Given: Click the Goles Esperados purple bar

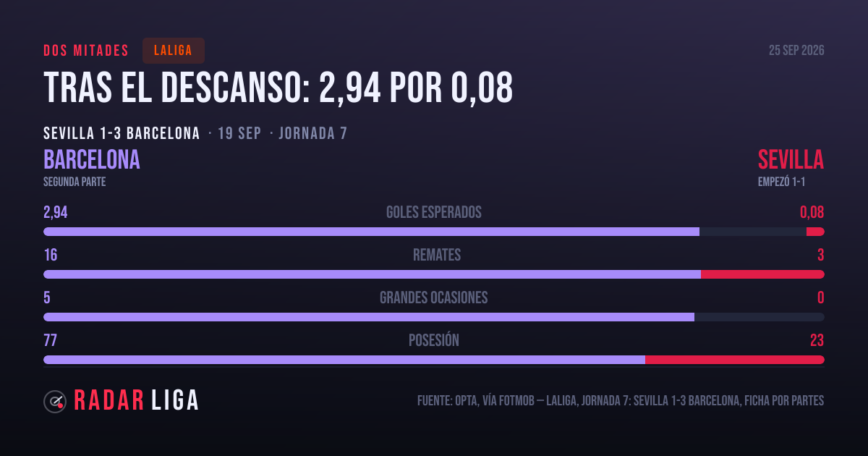Looking at the screenshot, I should 371,232.
